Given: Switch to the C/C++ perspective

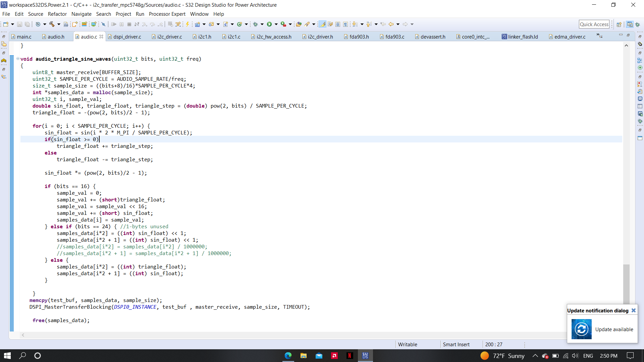Looking at the screenshot, I should [630, 24].
